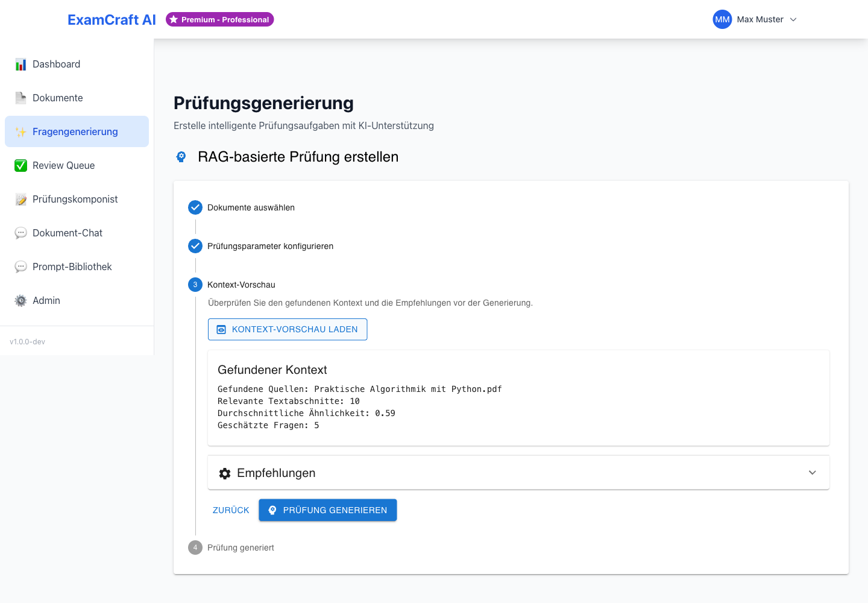
Task: Navigate to Prüfungskomponist
Action: 77,199
